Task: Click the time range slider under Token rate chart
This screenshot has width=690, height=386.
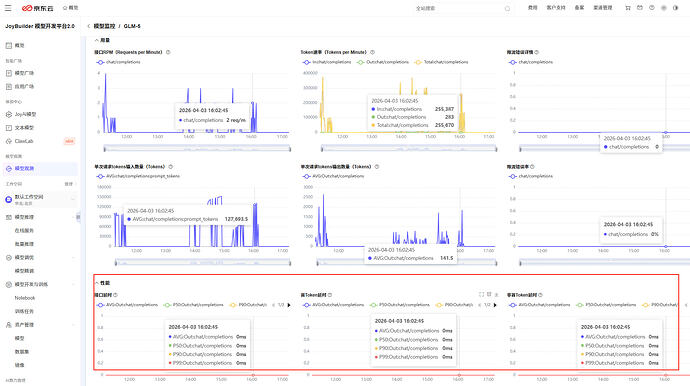Action: click(x=409, y=149)
